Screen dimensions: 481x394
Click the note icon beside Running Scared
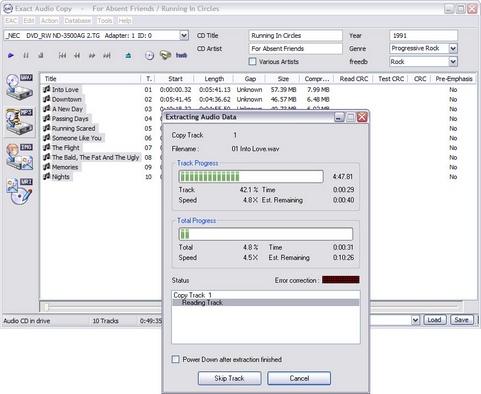point(47,128)
